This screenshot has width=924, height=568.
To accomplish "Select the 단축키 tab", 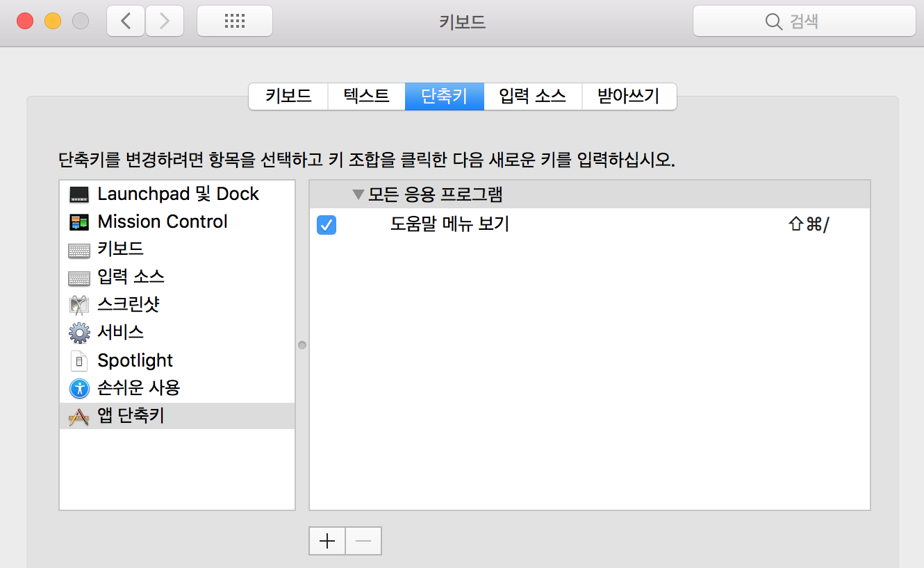I will pos(445,96).
